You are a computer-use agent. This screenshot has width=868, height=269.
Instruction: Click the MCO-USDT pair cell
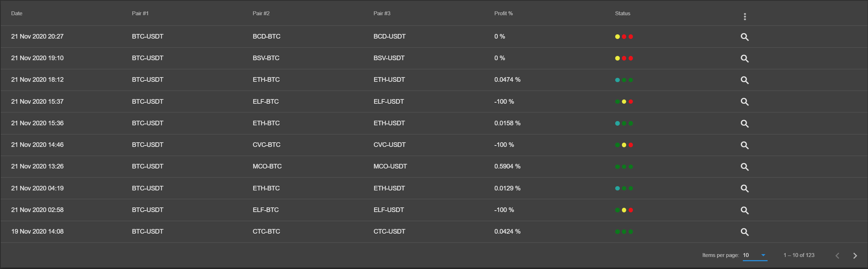(390, 166)
